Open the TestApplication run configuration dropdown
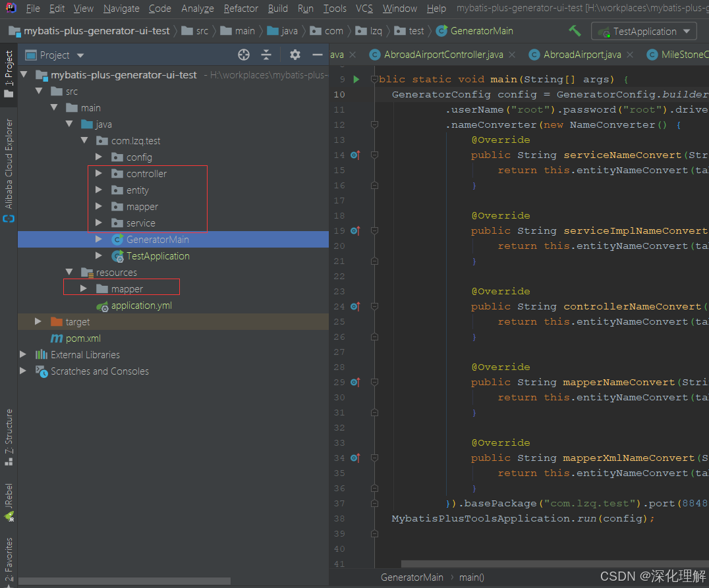Viewport: 709px width, 588px height. click(x=643, y=30)
